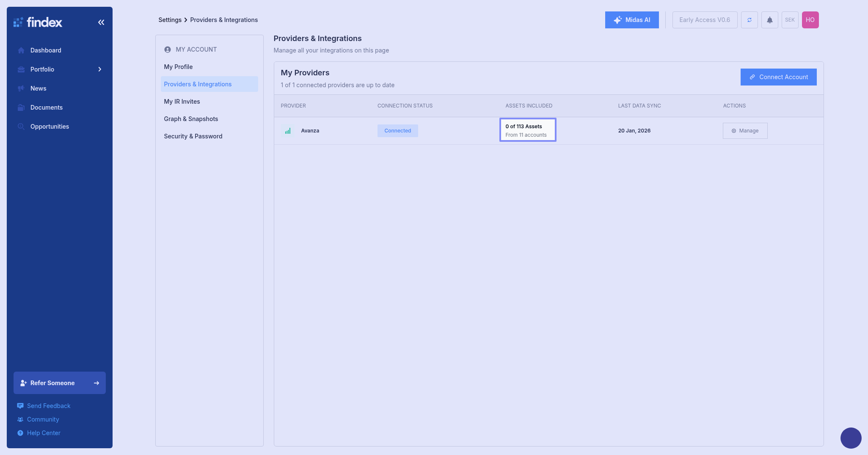Screen dimensions: 868x455
Task: Click the Midas AI button
Action: click(632, 20)
